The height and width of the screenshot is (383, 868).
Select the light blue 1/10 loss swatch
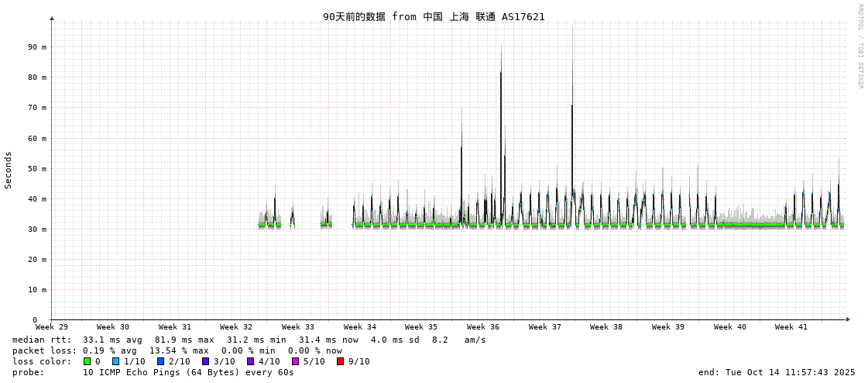(x=115, y=361)
